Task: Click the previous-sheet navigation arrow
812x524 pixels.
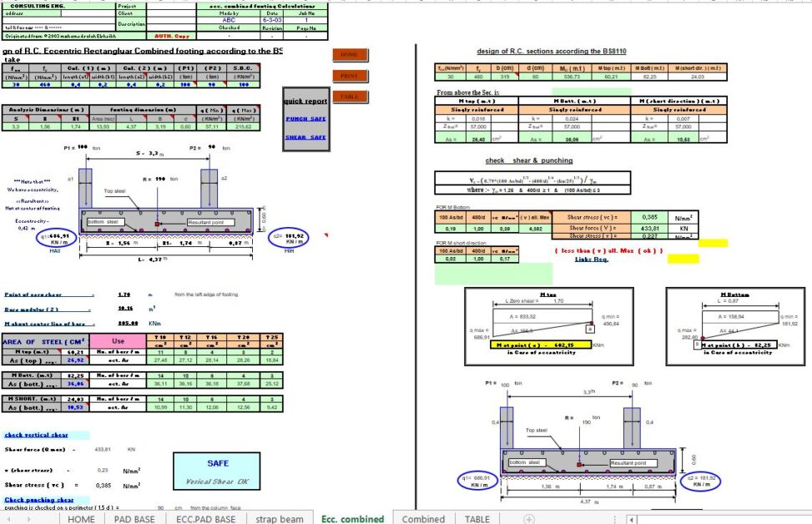Action: tap(9, 519)
